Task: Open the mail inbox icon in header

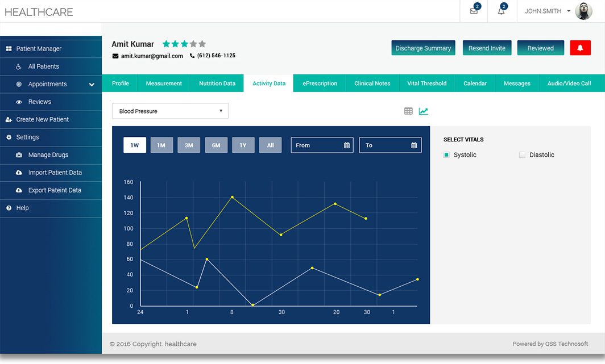Action: [474, 11]
